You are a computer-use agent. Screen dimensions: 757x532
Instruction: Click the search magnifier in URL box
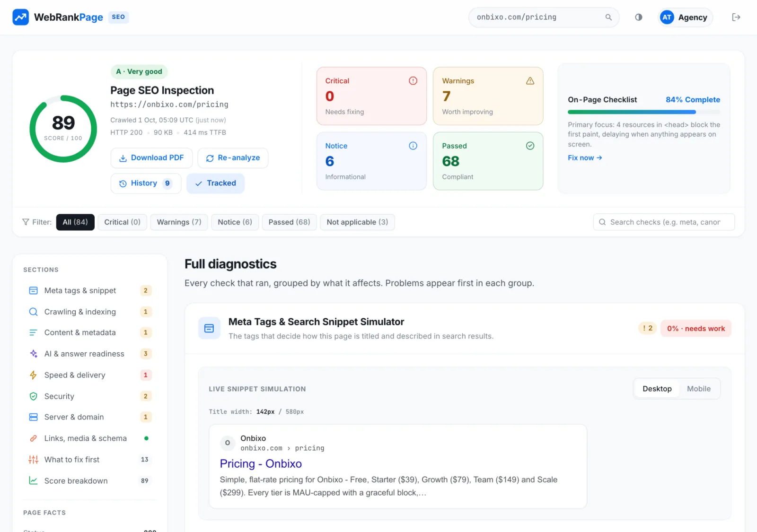point(608,17)
